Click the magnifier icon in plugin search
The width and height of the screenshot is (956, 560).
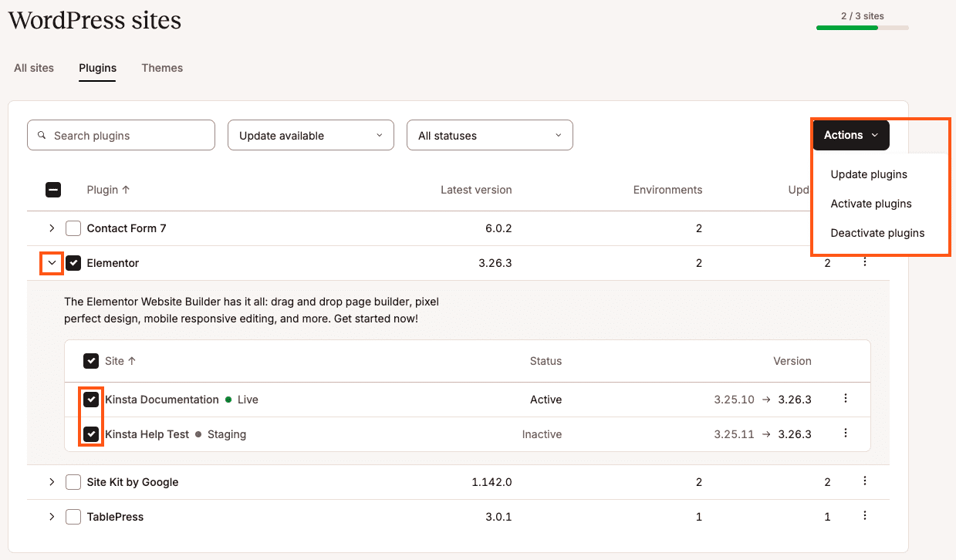click(x=42, y=135)
